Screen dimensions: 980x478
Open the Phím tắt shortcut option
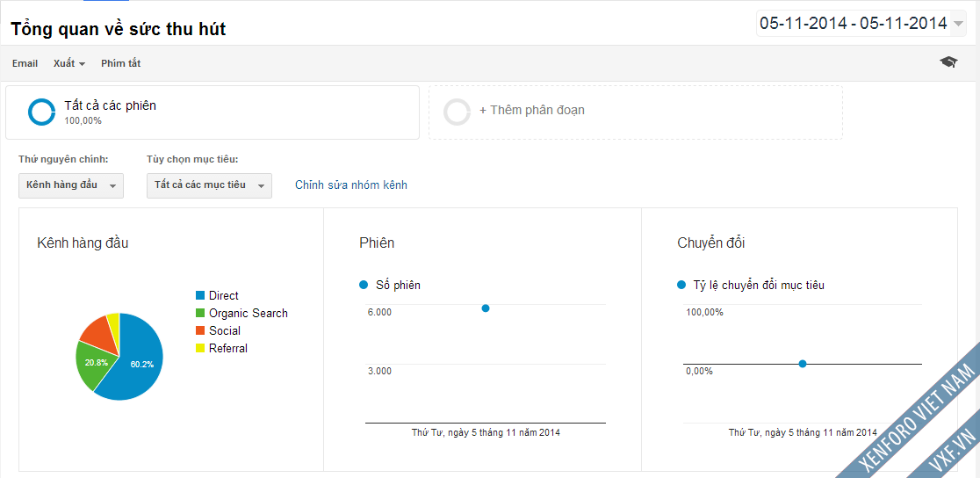[x=120, y=63]
